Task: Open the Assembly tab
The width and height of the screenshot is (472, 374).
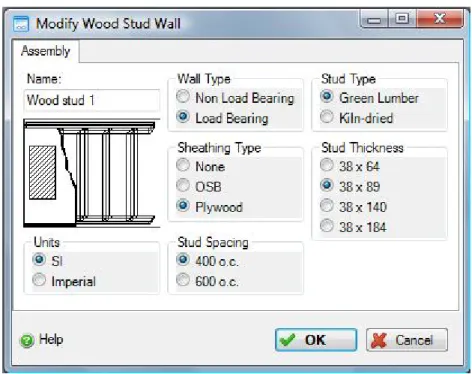Action: [x=46, y=51]
